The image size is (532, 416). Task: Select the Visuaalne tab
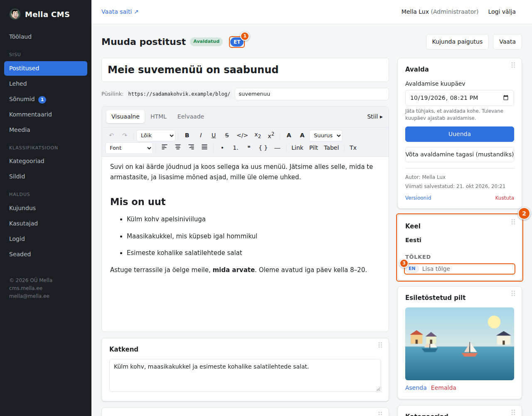[x=126, y=116]
